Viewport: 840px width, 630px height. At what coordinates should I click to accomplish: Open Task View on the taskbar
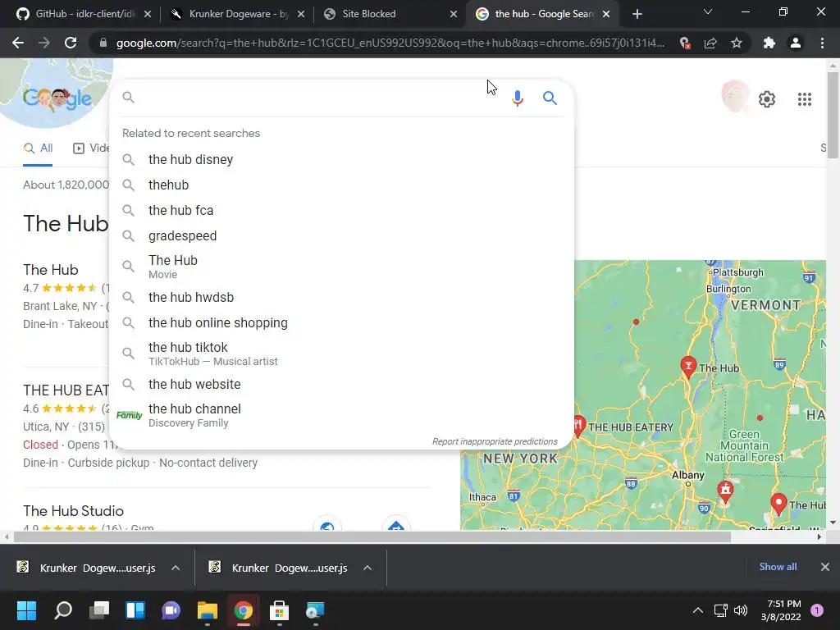tap(99, 610)
